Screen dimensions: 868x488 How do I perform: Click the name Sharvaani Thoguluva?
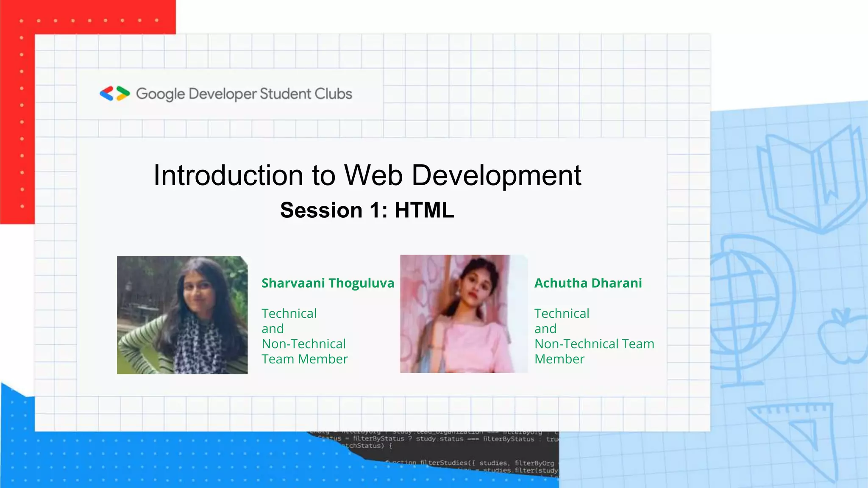pyautogui.click(x=328, y=283)
